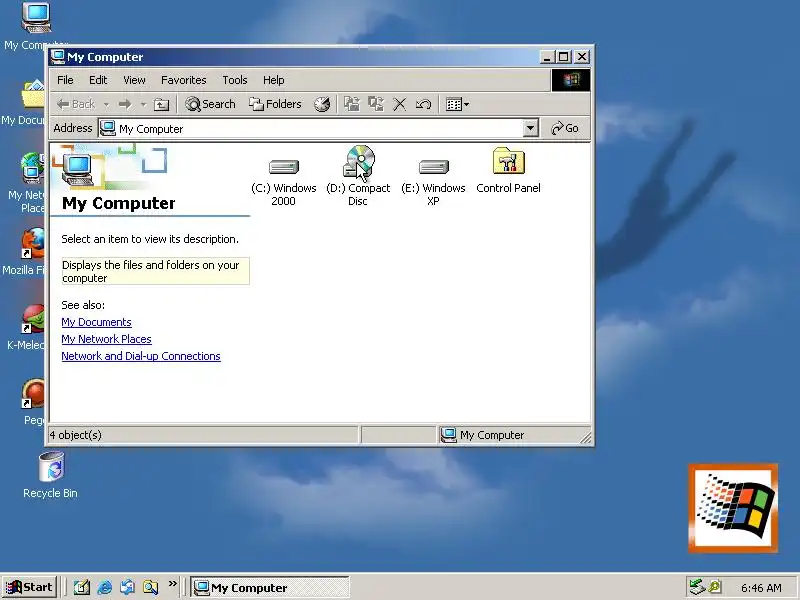The image size is (800, 600).
Task: Open the My Network Places link
Action: pos(106,339)
